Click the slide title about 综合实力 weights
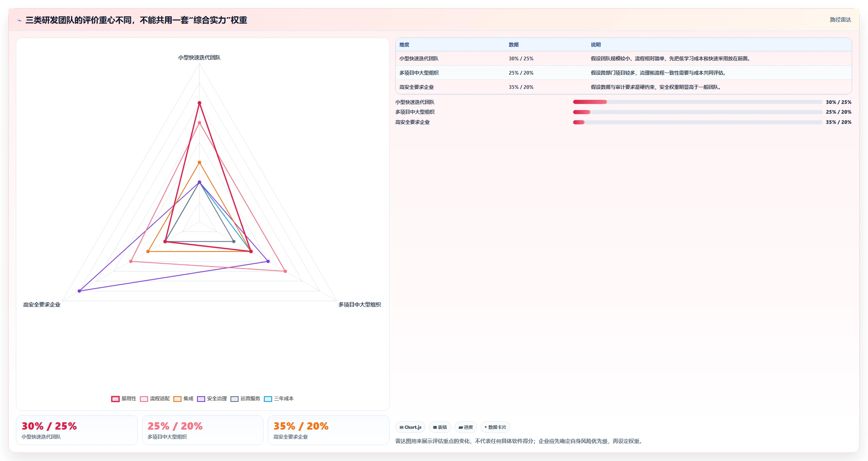This screenshot has width=868, height=461. pos(136,20)
